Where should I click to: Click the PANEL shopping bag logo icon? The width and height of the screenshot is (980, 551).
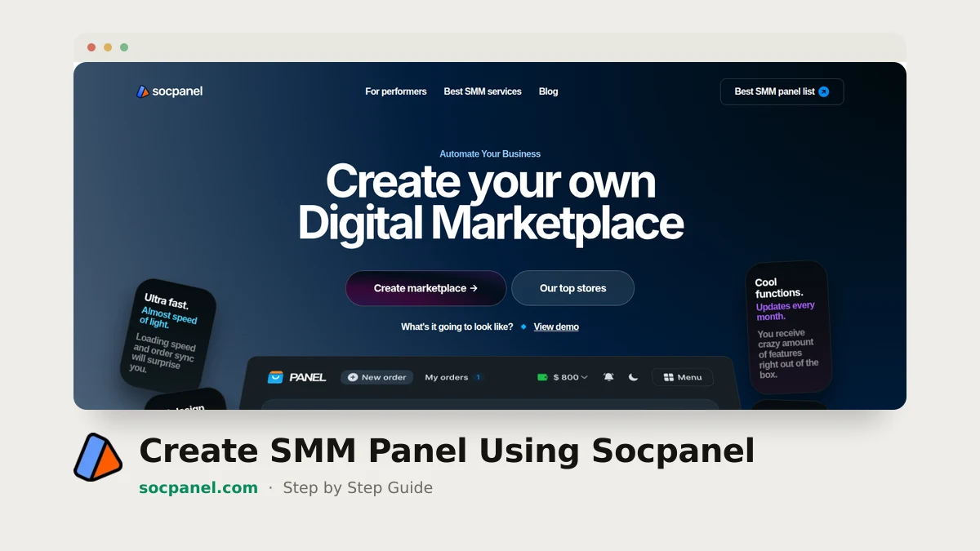tap(275, 377)
